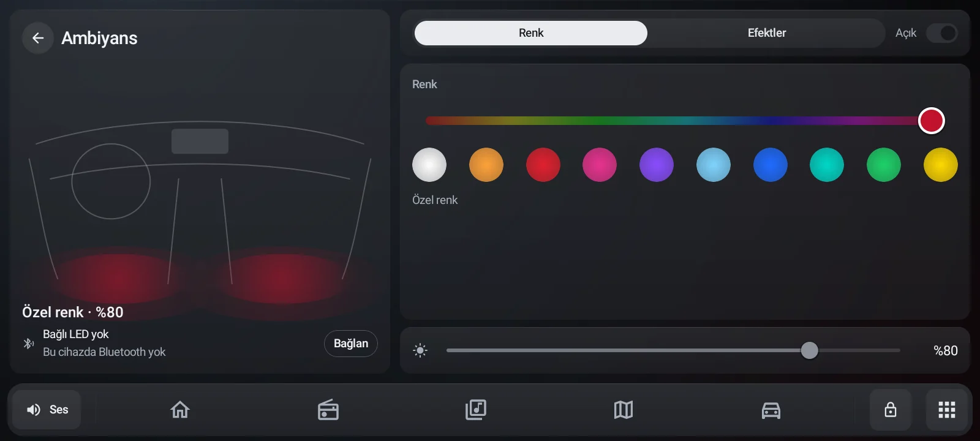Viewport: 980px width, 441px height.
Task: Tap the Bağlan button
Action: (351, 344)
